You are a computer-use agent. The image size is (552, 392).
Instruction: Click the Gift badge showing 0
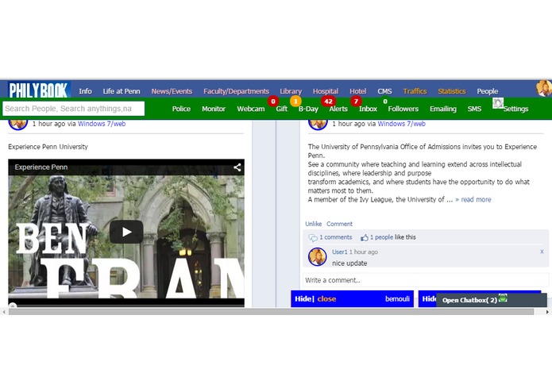click(273, 102)
